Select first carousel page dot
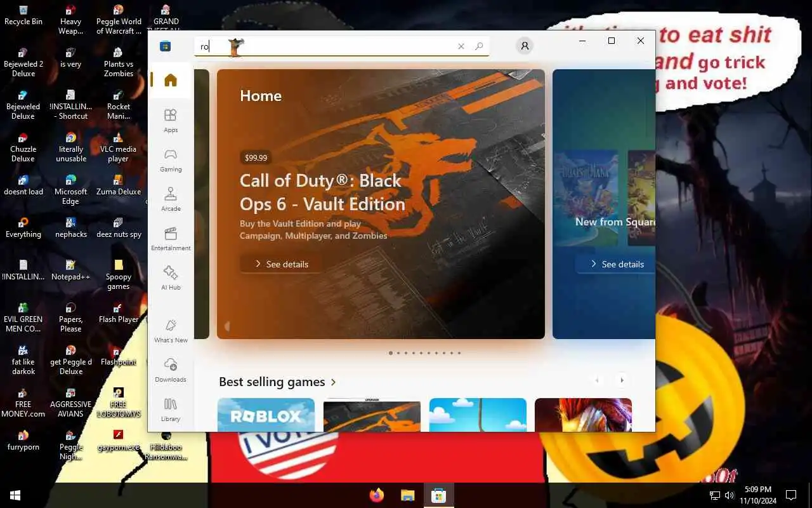Screen dimensions: 812x508 390,353
